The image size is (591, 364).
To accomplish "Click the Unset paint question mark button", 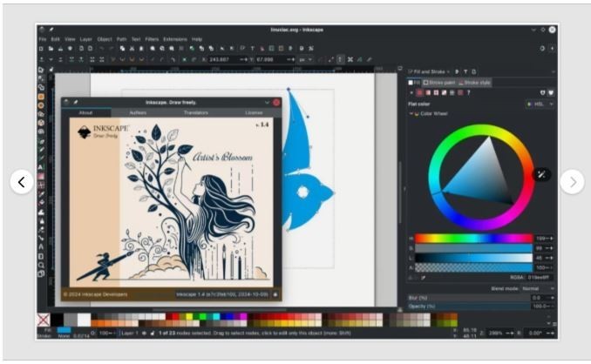I will [468, 92].
